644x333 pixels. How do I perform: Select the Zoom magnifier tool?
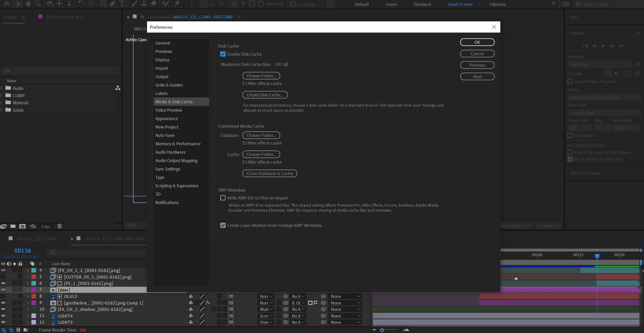38,4
